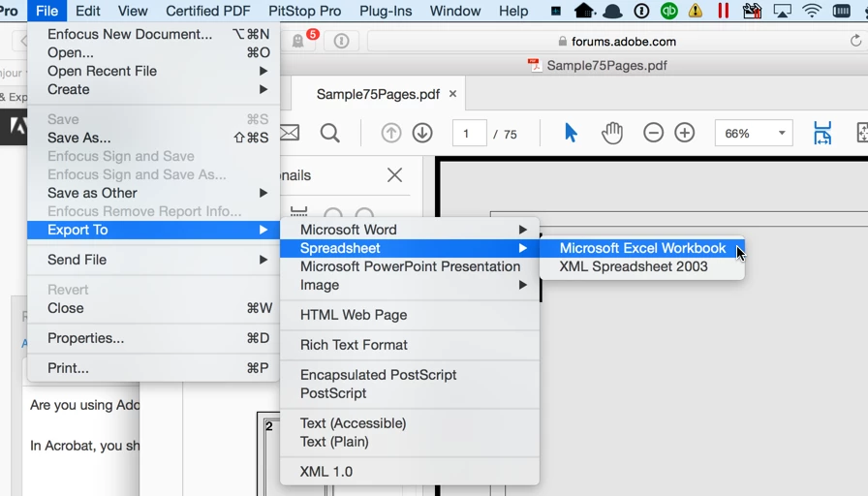
Task: Open the Help menu
Action: point(513,11)
